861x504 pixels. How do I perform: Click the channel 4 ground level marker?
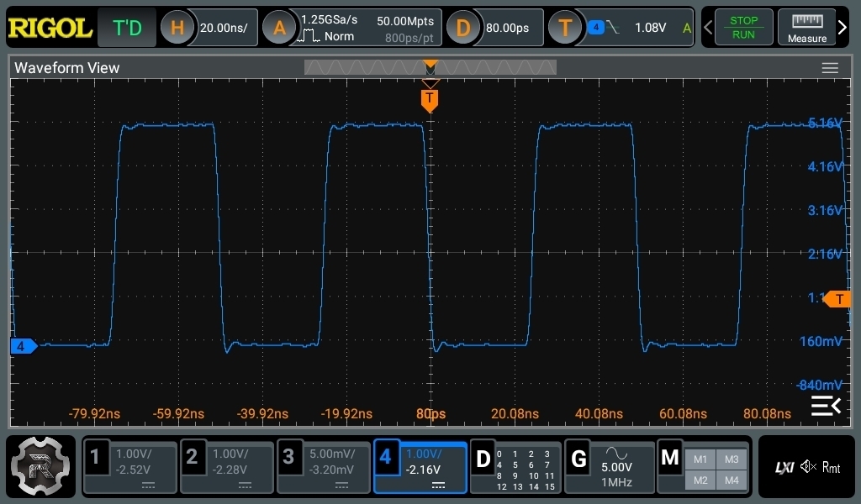click(x=23, y=346)
